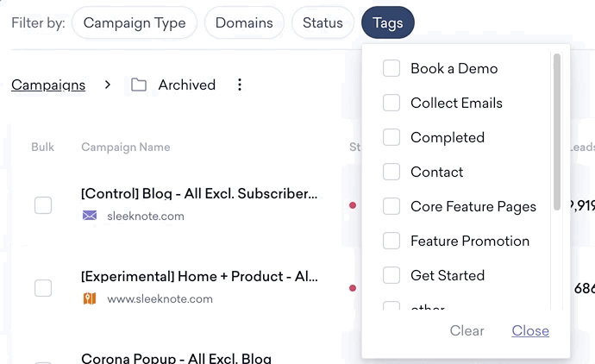Click the Bulk column header
The image size is (595, 364).
(x=42, y=147)
